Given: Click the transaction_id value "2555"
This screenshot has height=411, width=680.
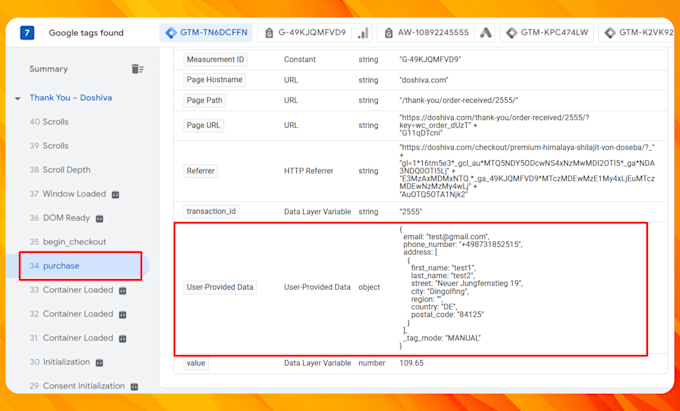Looking at the screenshot, I should coord(411,212).
